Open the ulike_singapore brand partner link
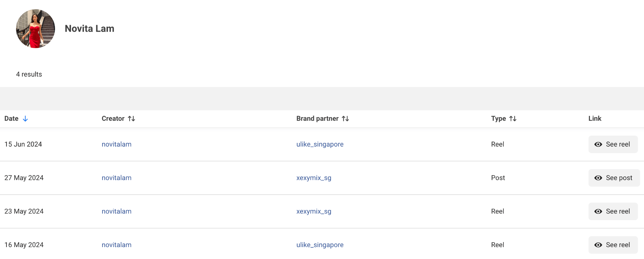Screen dimensions: 644x259 320,144
